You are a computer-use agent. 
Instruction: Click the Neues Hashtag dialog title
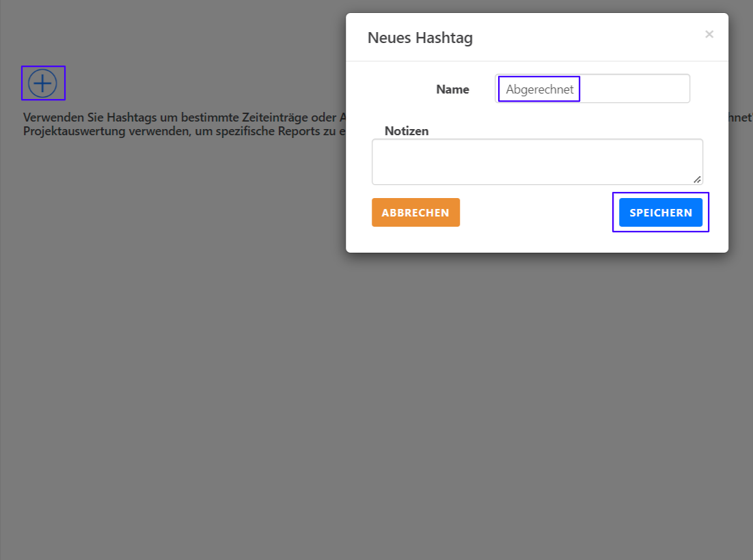(x=420, y=38)
